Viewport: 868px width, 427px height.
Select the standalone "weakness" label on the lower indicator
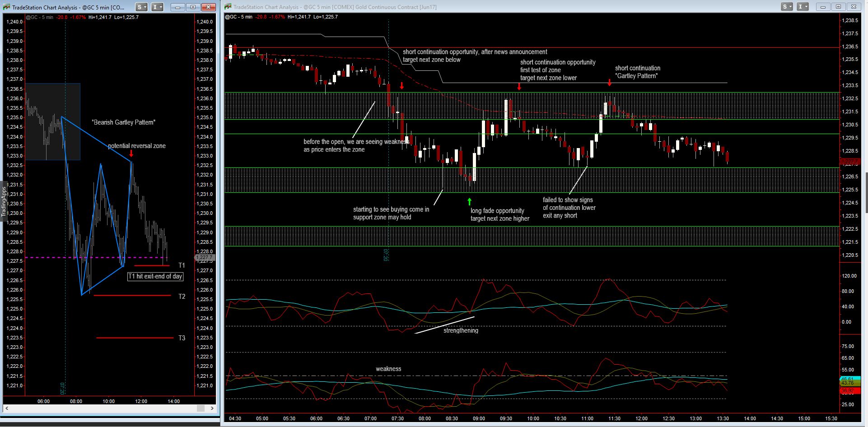(x=388, y=369)
